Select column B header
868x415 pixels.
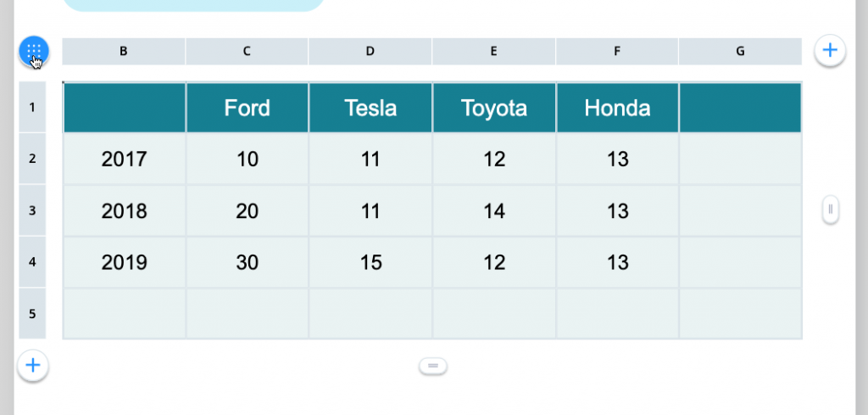point(124,51)
